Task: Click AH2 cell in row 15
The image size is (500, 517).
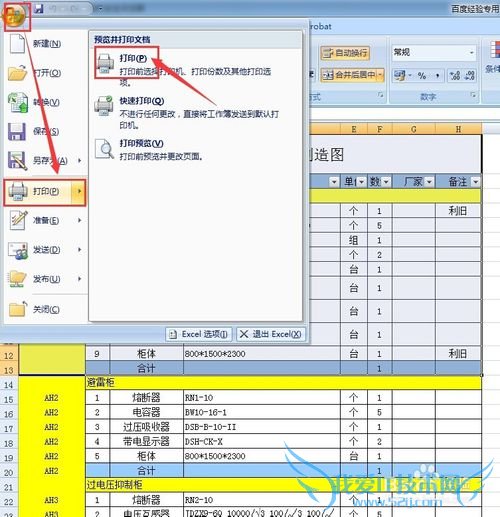Action: pos(52,398)
